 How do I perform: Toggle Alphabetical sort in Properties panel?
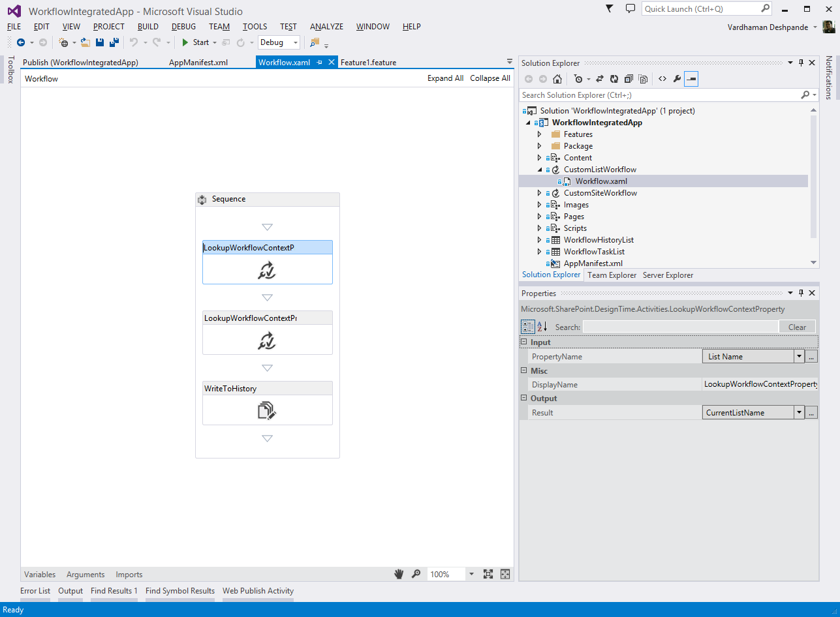[x=542, y=327]
